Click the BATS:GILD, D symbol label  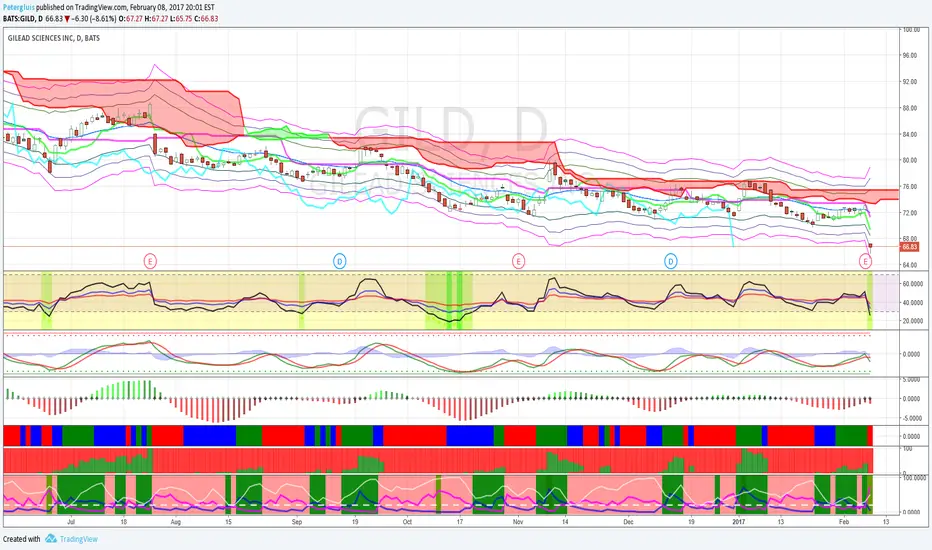23,18
